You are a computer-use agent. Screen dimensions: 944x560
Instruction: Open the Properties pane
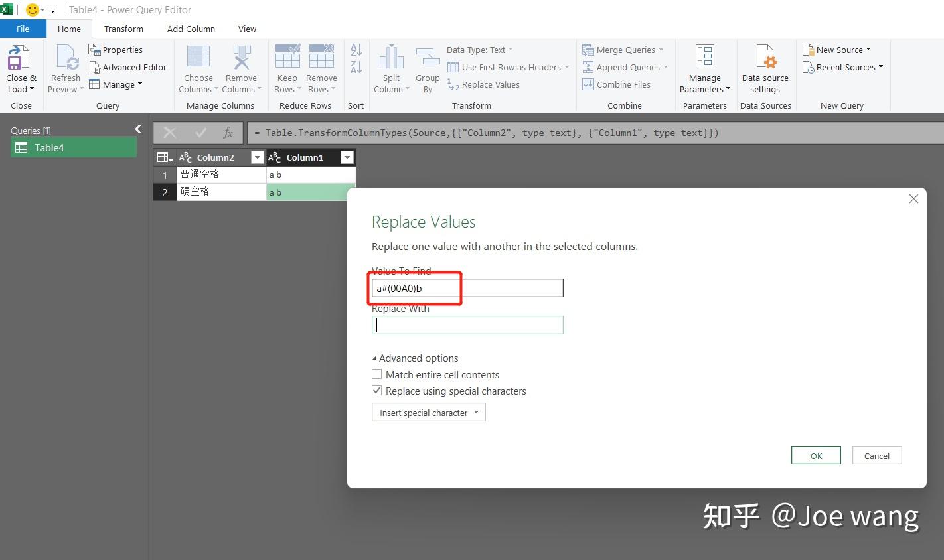pyautogui.click(x=121, y=49)
